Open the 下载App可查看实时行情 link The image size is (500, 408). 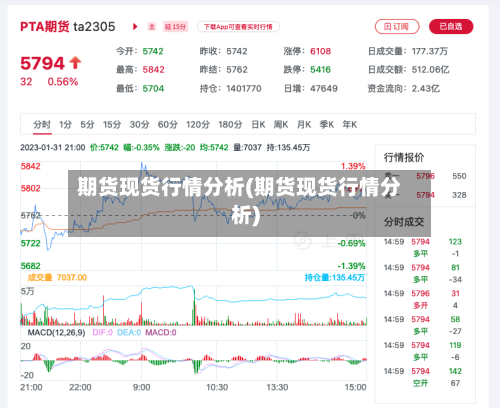pyautogui.click(x=238, y=27)
